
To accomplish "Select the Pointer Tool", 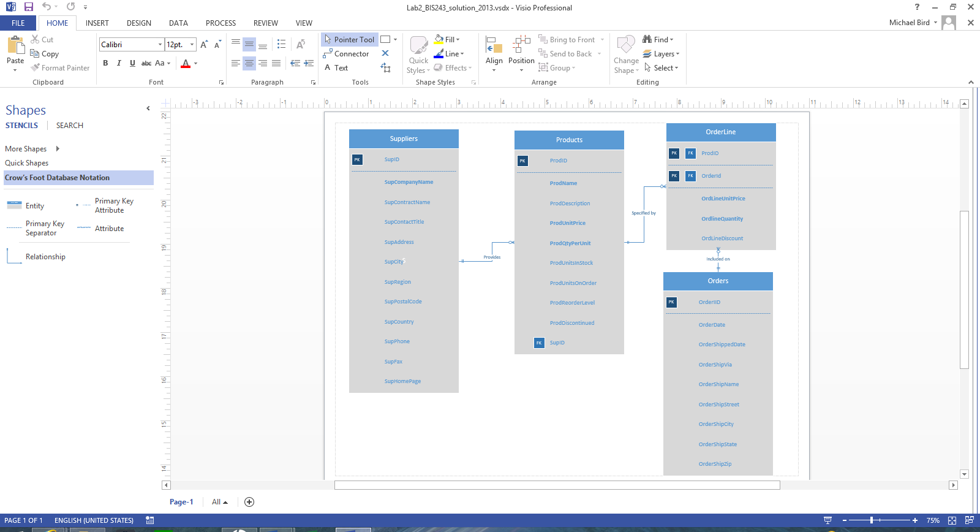I will (349, 40).
